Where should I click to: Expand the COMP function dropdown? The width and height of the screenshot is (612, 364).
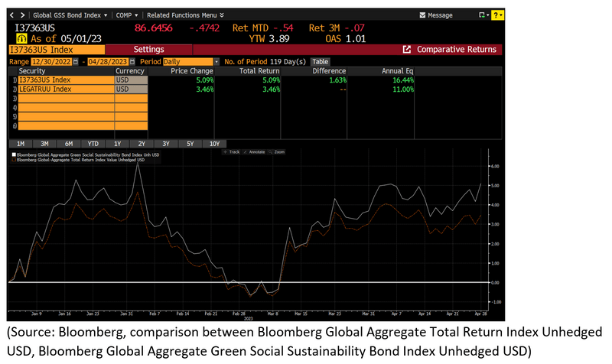click(127, 15)
